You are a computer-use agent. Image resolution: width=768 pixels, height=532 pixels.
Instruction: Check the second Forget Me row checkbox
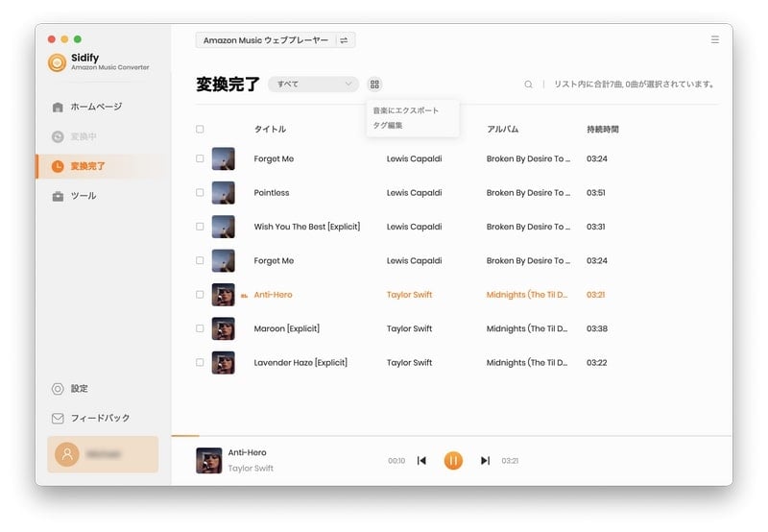tap(200, 260)
